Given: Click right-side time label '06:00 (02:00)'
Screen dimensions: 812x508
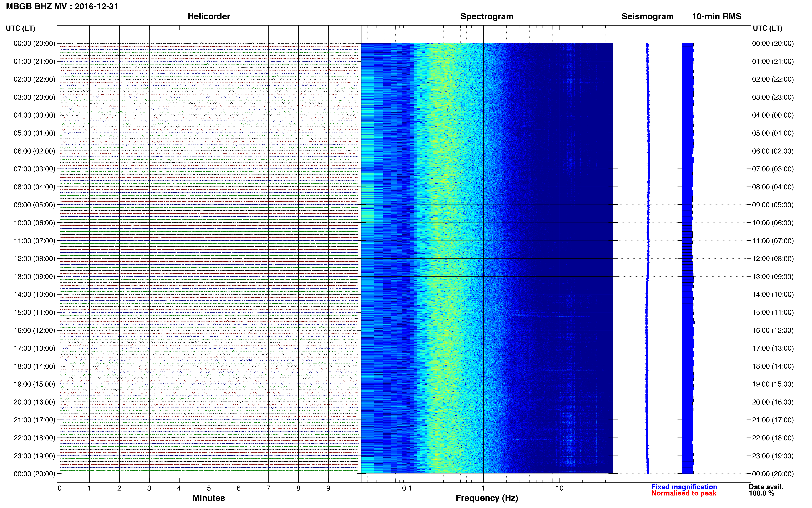Looking at the screenshot, I should 773,151.
